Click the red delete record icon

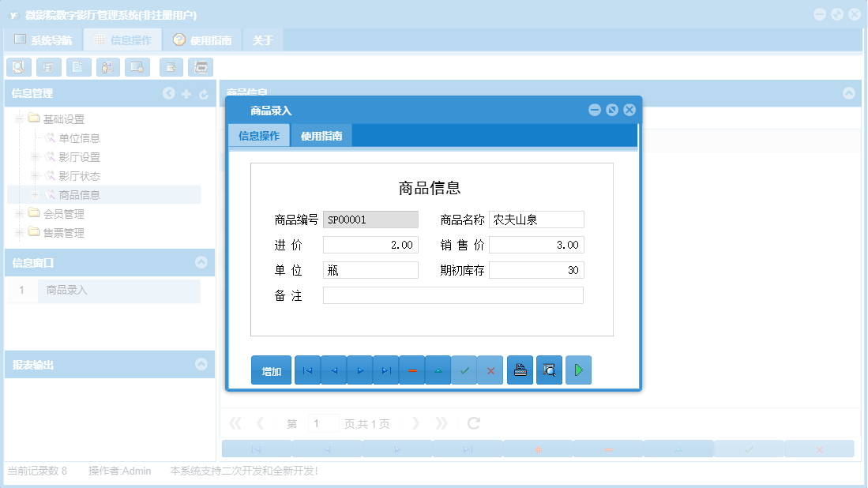pyautogui.click(x=411, y=370)
